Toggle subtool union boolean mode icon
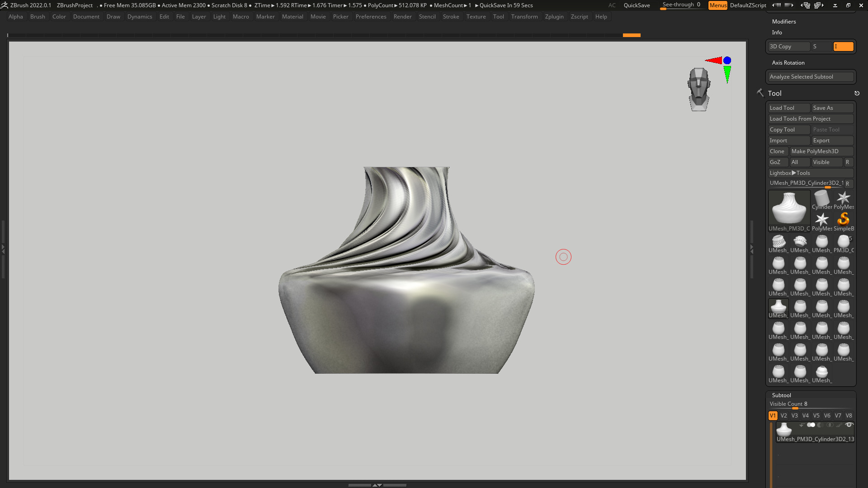The height and width of the screenshot is (488, 868). 811,425
